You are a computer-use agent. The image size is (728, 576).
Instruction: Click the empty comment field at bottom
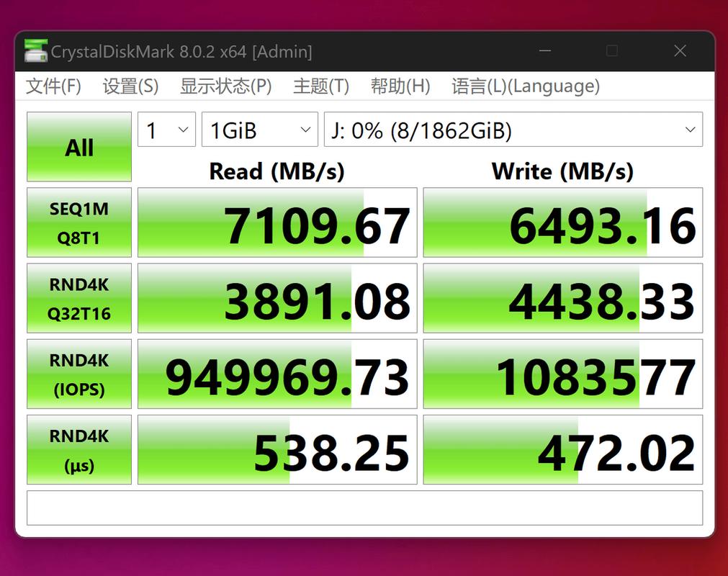pos(364,508)
